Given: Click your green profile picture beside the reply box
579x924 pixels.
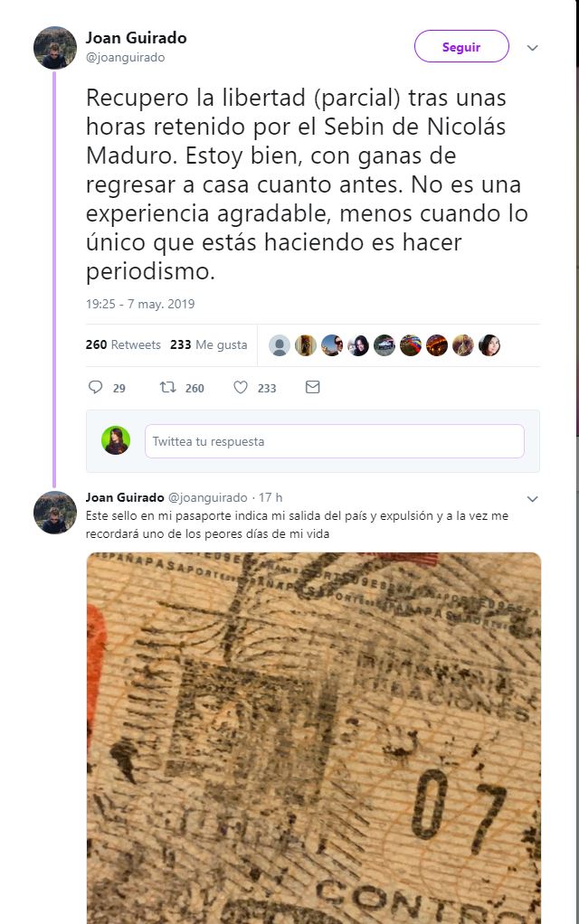Looking at the screenshot, I should tap(116, 440).
